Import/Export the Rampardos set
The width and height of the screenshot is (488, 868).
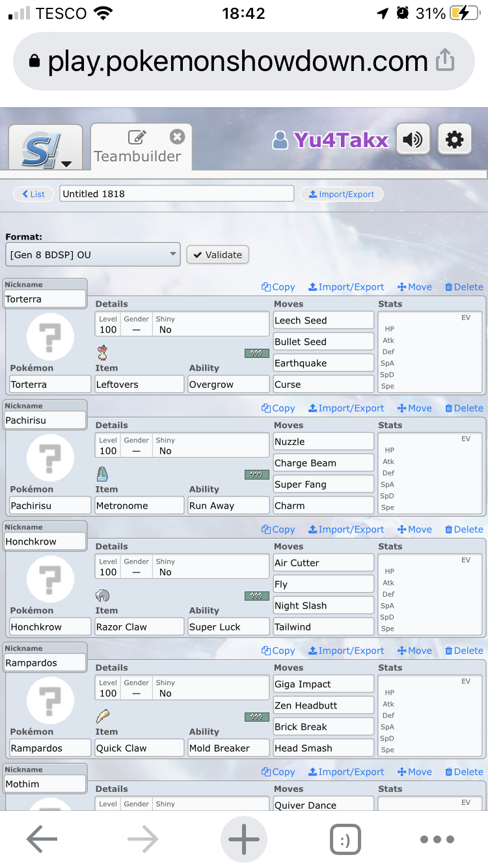click(346, 651)
